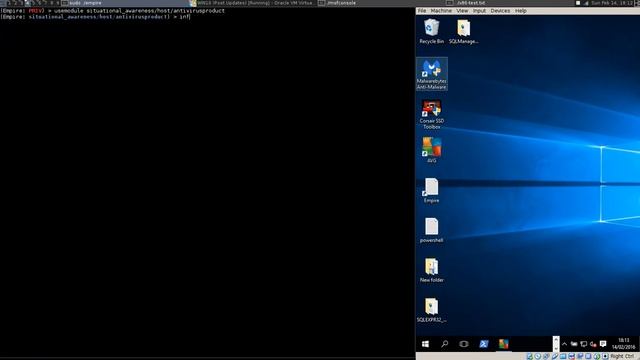Open Task View in guest taskbar
The width and height of the screenshot is (640, 360).
[x=464, y=344]
